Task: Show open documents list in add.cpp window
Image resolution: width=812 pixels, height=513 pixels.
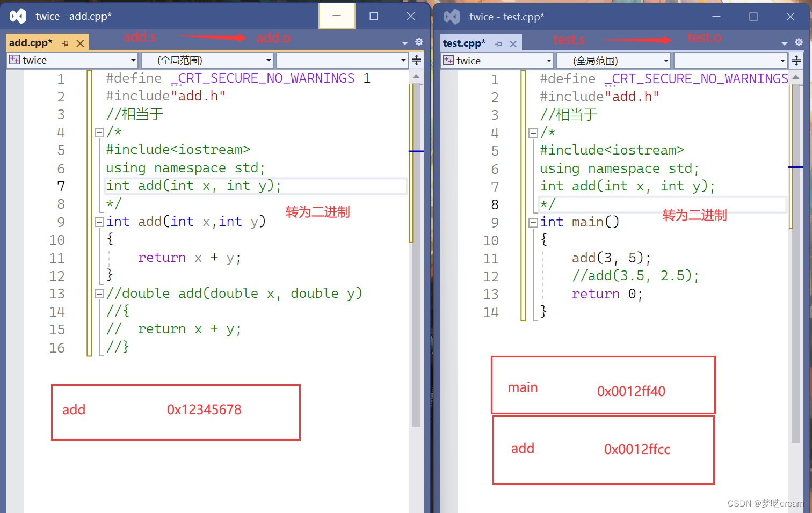Action: [405, 43]
